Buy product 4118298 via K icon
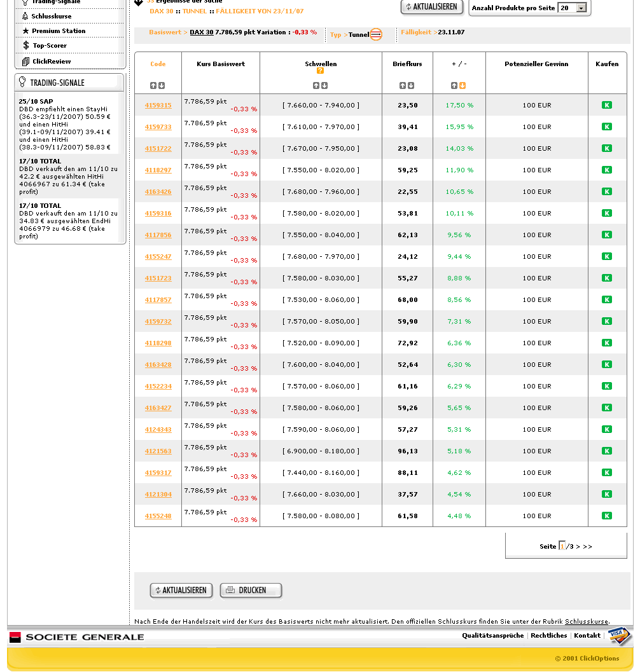Screen dimensions: 640x672 point(606,343)
